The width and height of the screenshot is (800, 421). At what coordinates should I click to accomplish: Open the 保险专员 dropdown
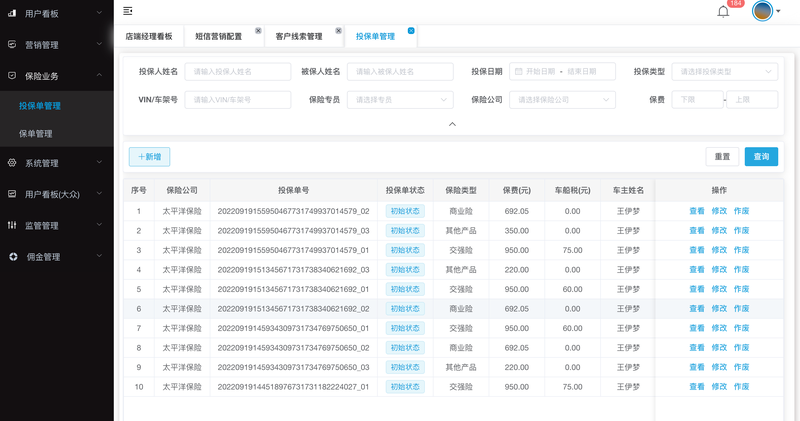(x=400, y=100)
